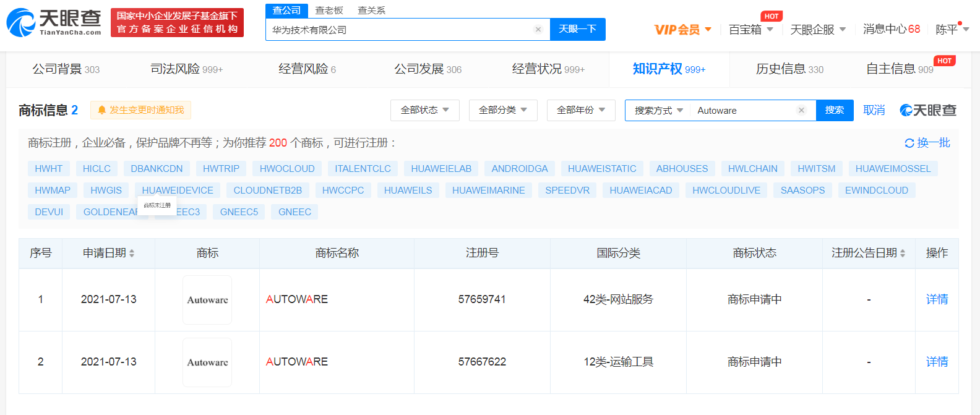This screenshot has height=415, width=980.
Task: Select the GNEEC5 trademark tag
Action: click(239, 212)
